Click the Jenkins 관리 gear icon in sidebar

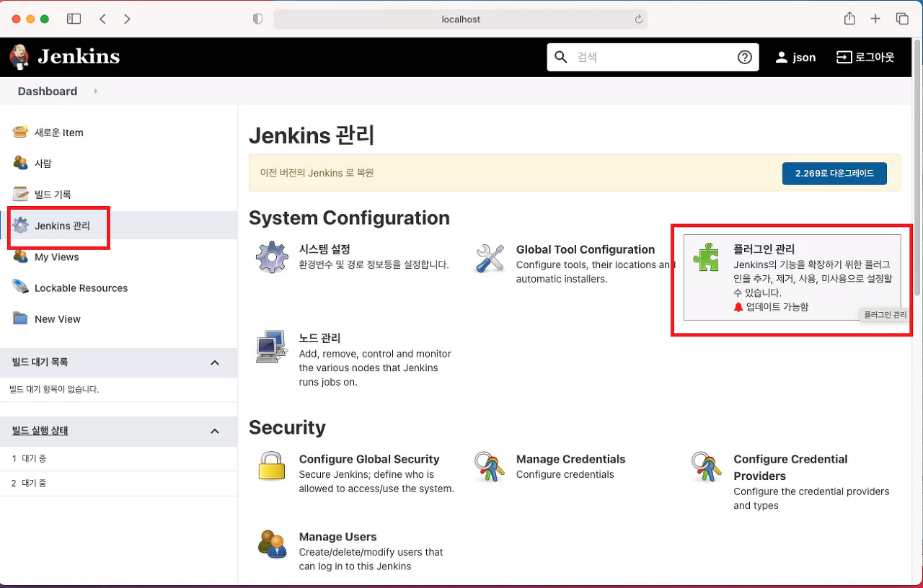(20, 226)
